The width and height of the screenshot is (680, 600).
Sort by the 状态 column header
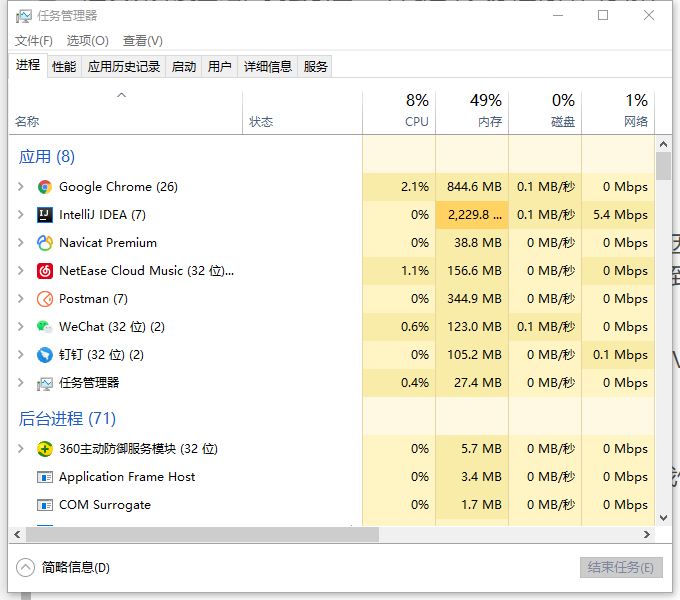click(302, 112)
